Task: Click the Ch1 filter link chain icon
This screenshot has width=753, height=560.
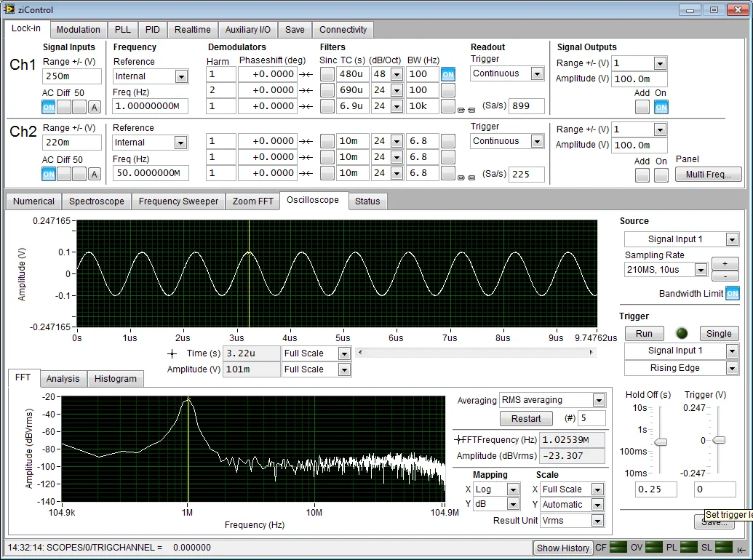Action: [x=466, y=110]
